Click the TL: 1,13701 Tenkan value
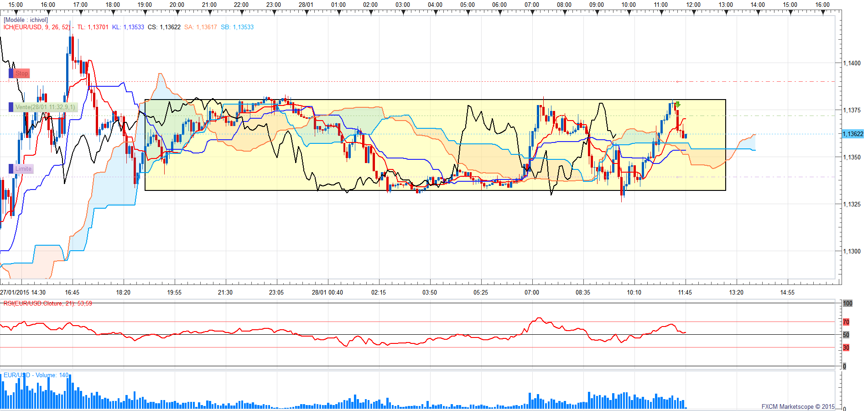The height and width of the screenshot is (411, 868). click(x=93, y=27)
